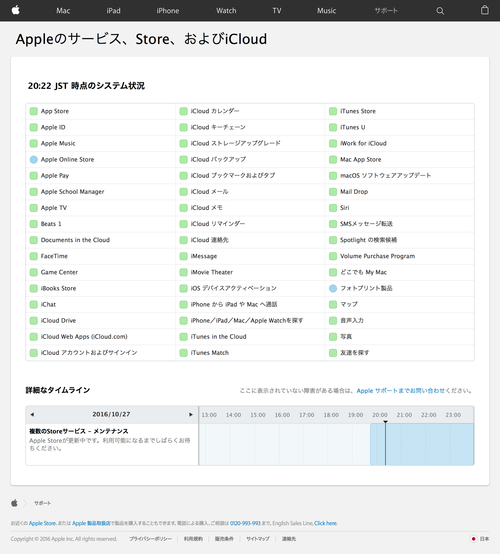Click the iBooks Store entry
Image resolution: width=500 pixels, height=554 pixels.
pyautogui.click(x=58, y=288)
